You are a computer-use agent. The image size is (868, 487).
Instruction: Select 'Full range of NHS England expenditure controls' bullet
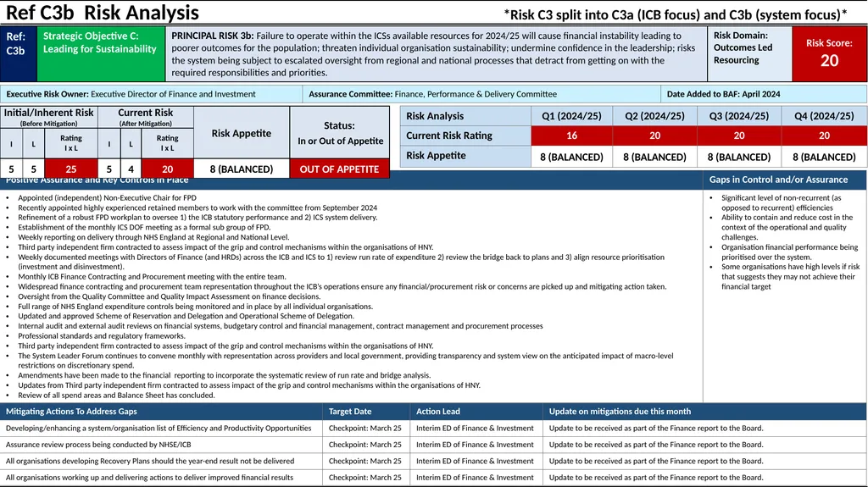point(195,307)
